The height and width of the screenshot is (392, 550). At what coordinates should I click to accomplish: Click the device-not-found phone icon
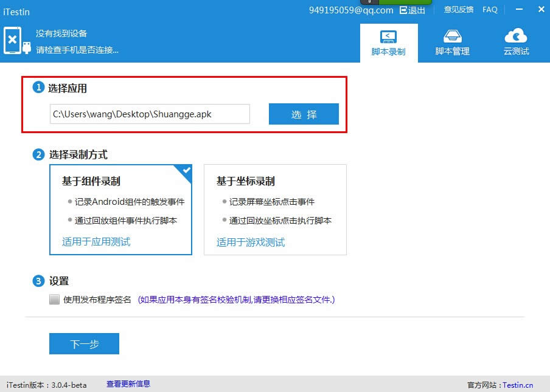[12, 41]
